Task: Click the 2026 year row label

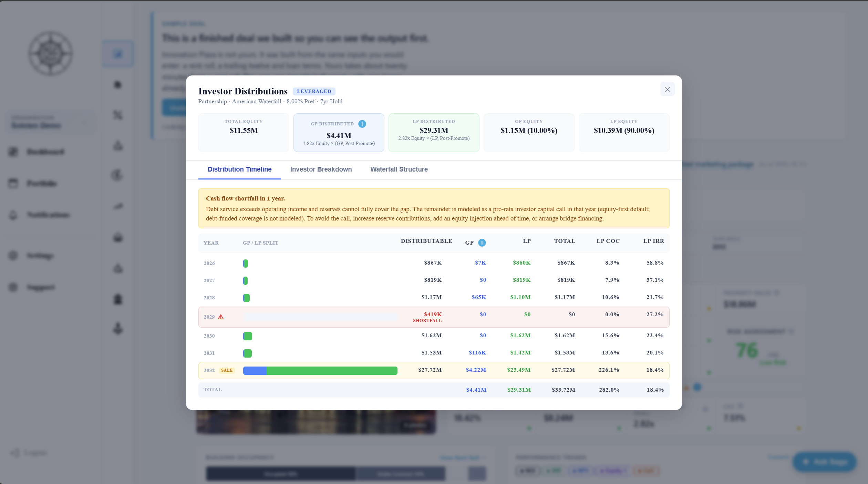Action: tap(209, 264)
